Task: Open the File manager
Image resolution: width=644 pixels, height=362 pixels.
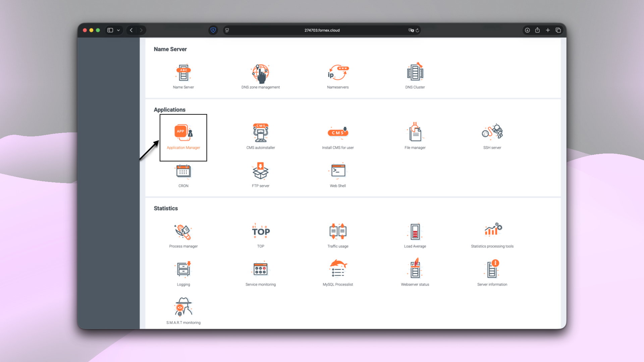Action: pyautogui.click(x=415, y=136)
